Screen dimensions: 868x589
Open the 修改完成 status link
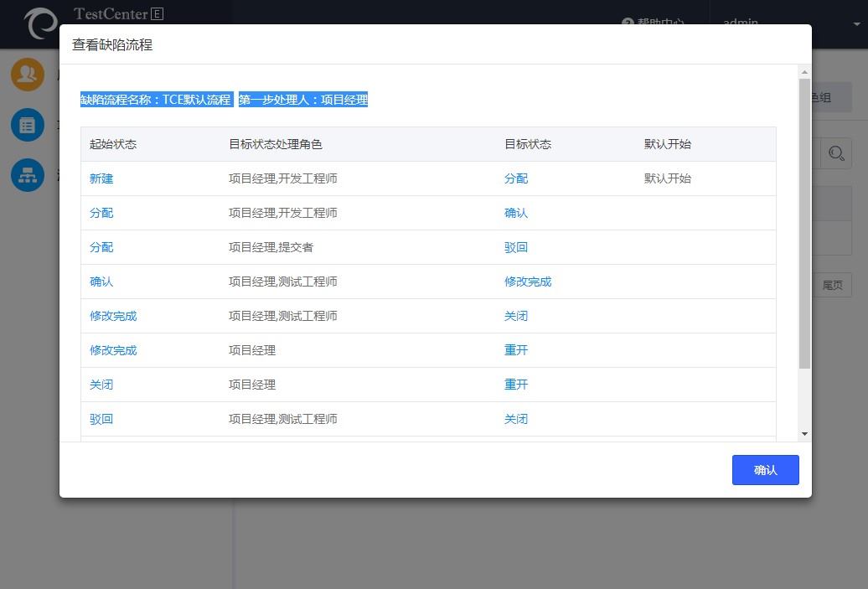[113, 316]
